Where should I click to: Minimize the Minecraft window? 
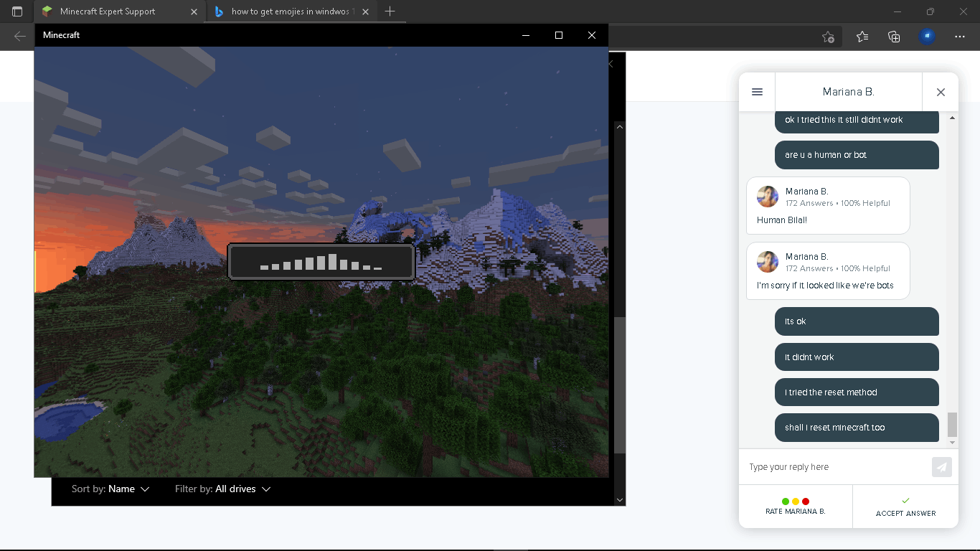point(526,35)
